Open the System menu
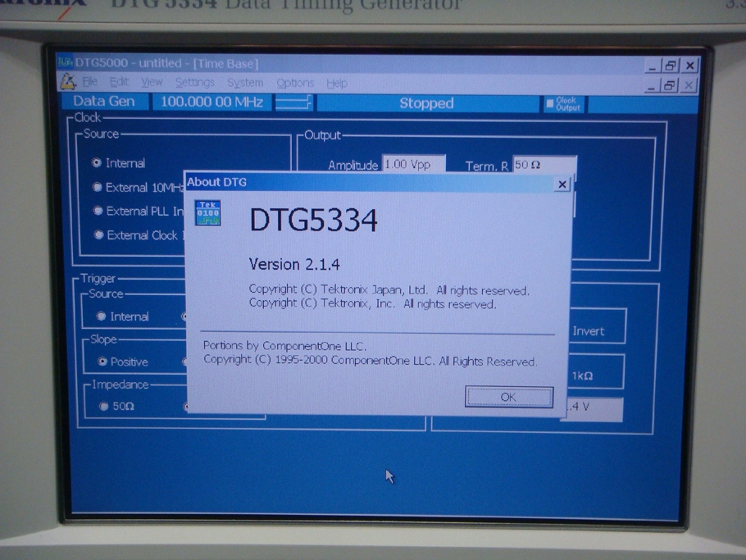746x560 pixels. point(245,83)
